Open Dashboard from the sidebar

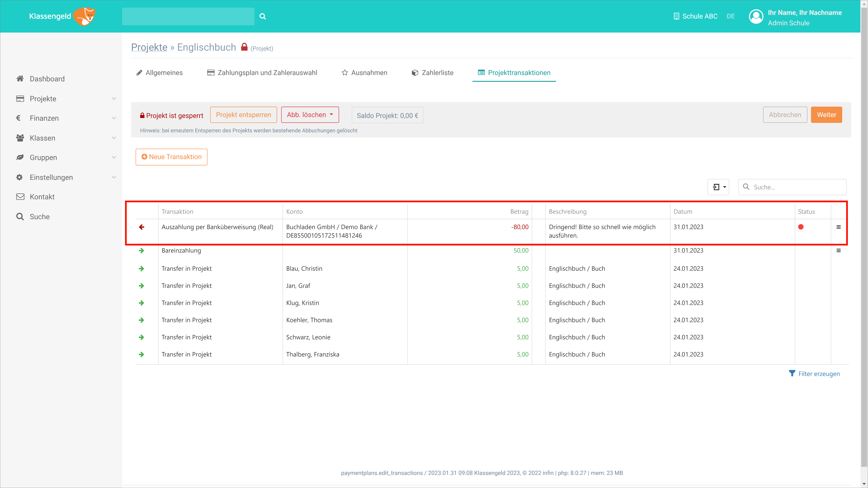click(x=47, y=79)
